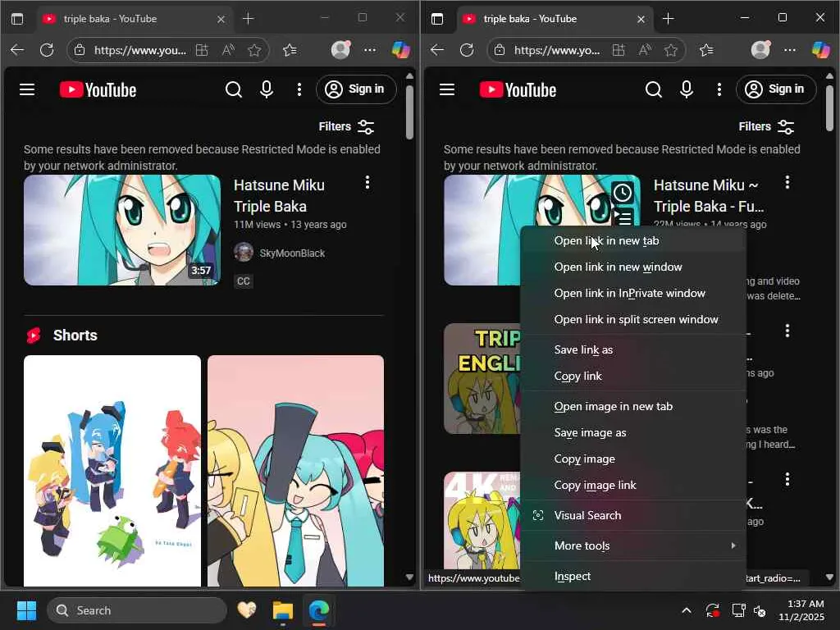Go back in right browser window

pos(437,50)
